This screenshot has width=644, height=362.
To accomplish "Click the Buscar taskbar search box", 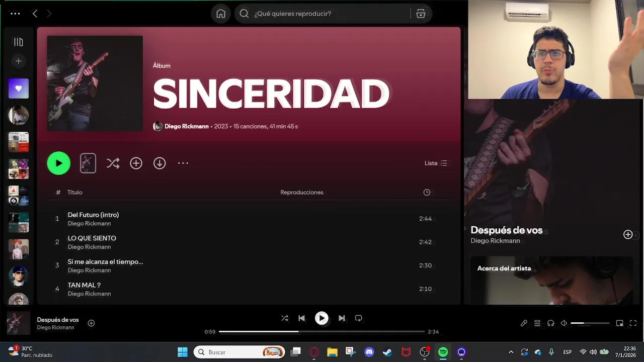I will pyautogui.click(x=239, y=352).
